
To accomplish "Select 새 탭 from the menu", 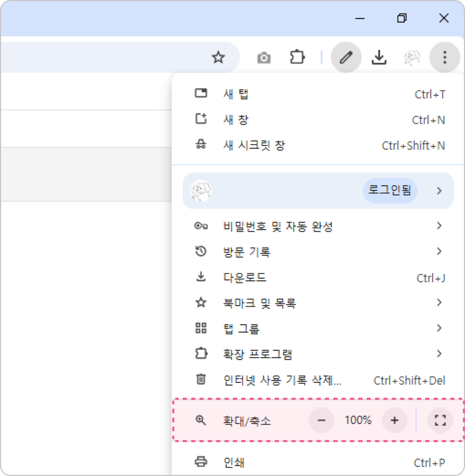I will tap(317, 94).
